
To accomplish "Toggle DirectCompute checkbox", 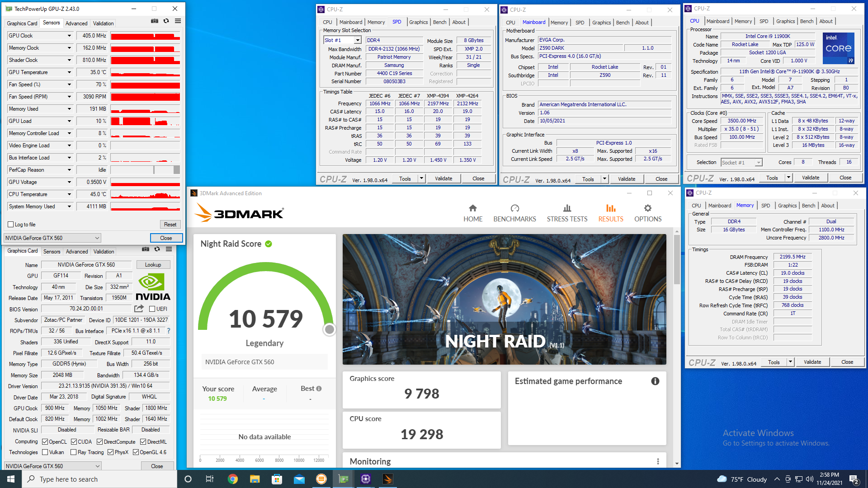I will [100, 442].
